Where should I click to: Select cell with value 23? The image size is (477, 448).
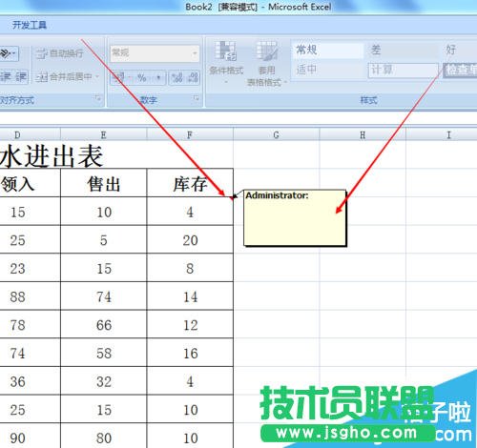pyautogui.click(x=30, y=268)
